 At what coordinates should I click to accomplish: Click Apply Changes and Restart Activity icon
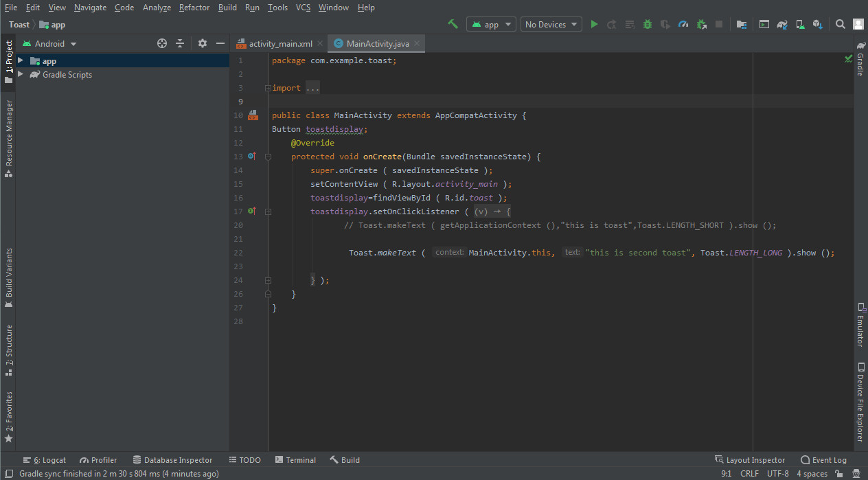612,24
